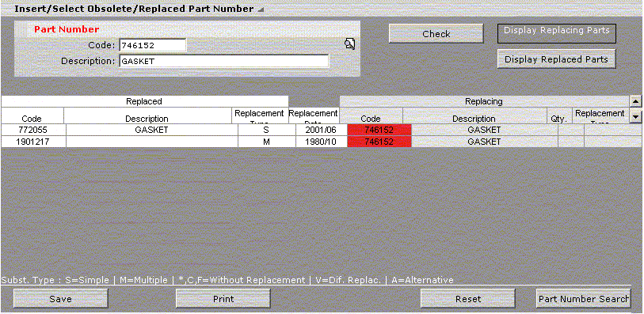
Task: Focus the Code input containing 746152
Action: 153,45
